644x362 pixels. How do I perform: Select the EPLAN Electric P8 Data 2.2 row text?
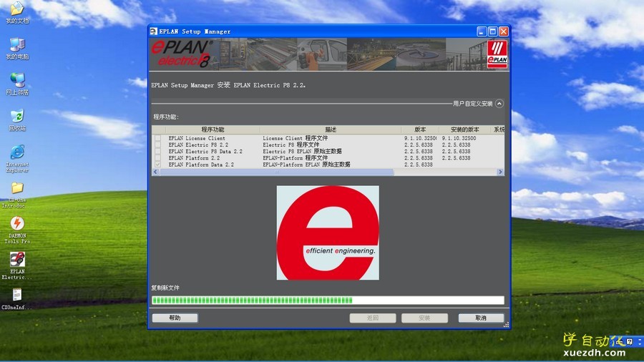pos(205,152)
